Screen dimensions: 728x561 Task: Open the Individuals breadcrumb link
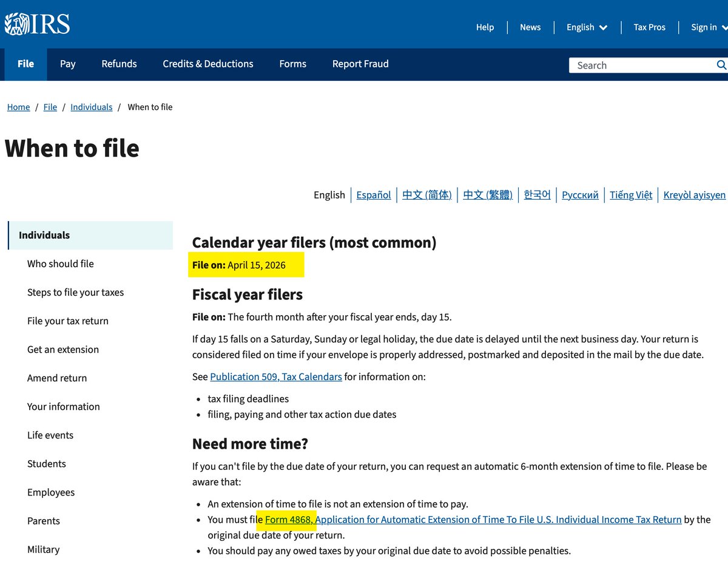92,107
